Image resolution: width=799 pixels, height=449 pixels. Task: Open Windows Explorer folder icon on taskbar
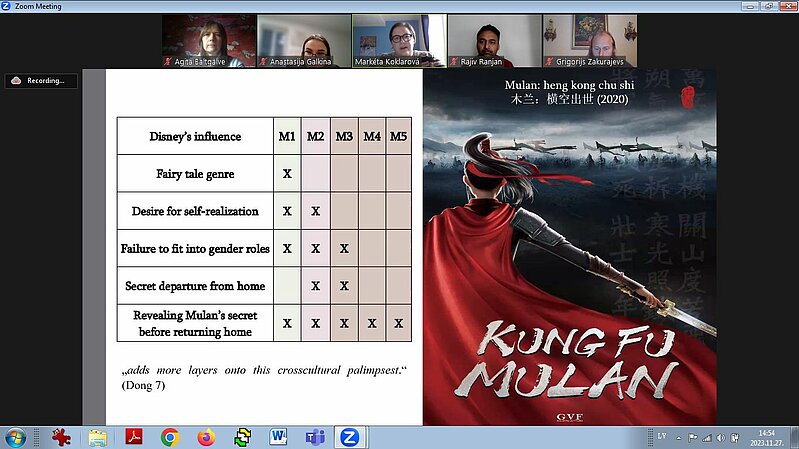[97, 437]
